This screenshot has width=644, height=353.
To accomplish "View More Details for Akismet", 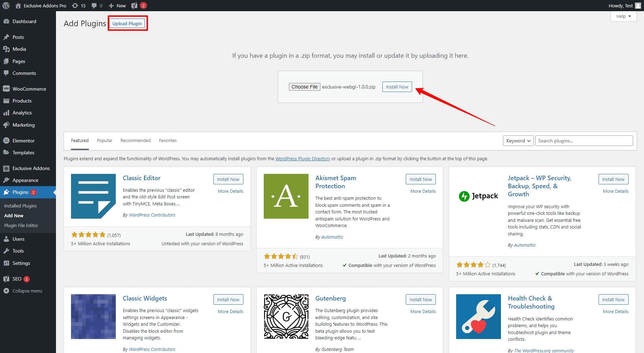I will coord(423,191).
